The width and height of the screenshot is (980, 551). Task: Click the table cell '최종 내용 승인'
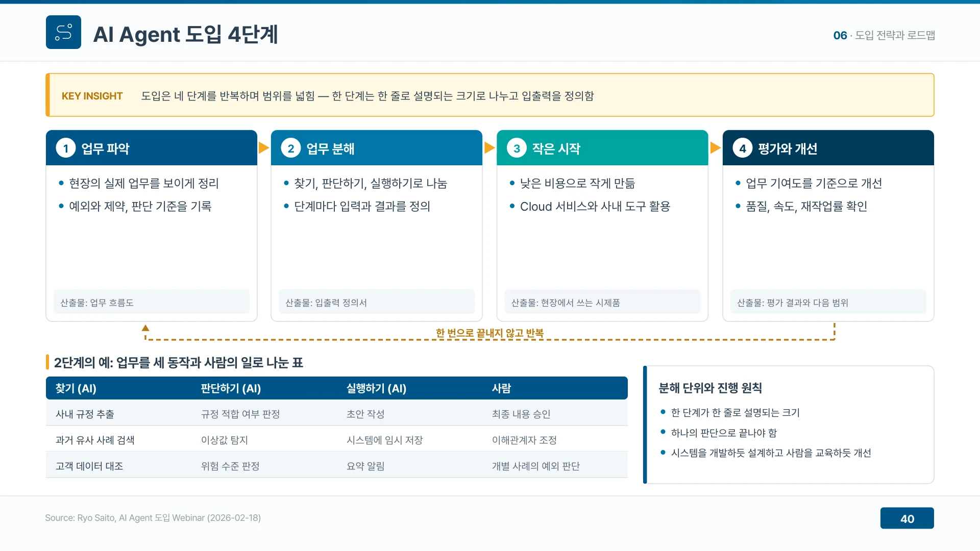coord(521,414)
